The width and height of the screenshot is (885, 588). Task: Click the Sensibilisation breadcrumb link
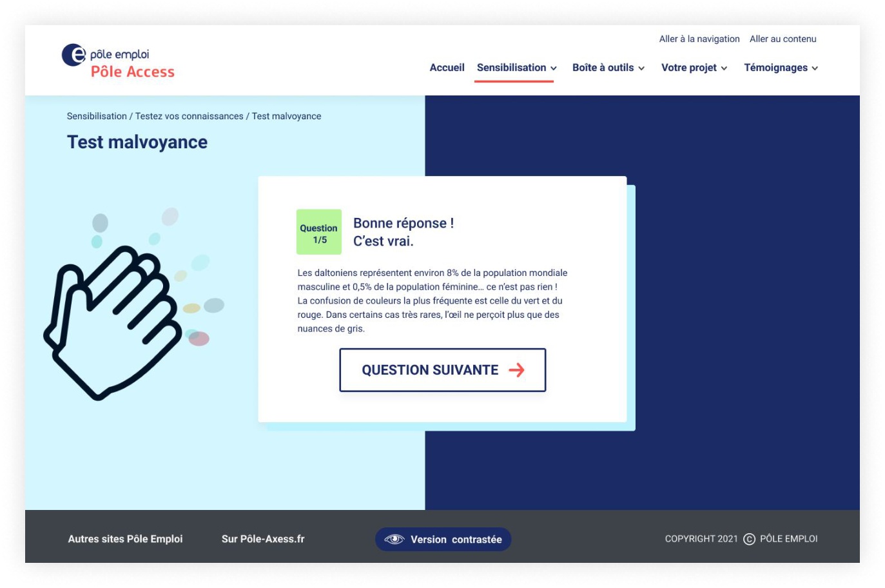97,116
